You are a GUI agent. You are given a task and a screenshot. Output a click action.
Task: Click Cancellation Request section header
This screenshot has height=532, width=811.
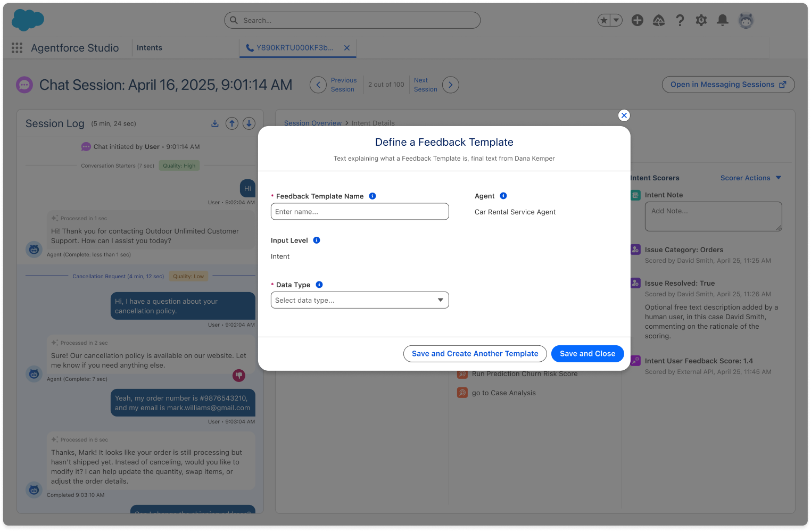point(118,276)
